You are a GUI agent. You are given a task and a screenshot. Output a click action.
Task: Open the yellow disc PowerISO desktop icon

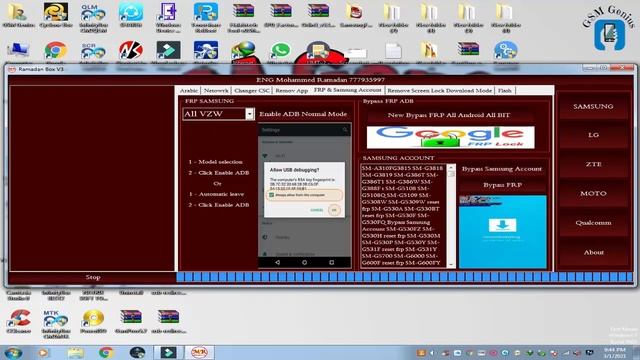(93, 322)
